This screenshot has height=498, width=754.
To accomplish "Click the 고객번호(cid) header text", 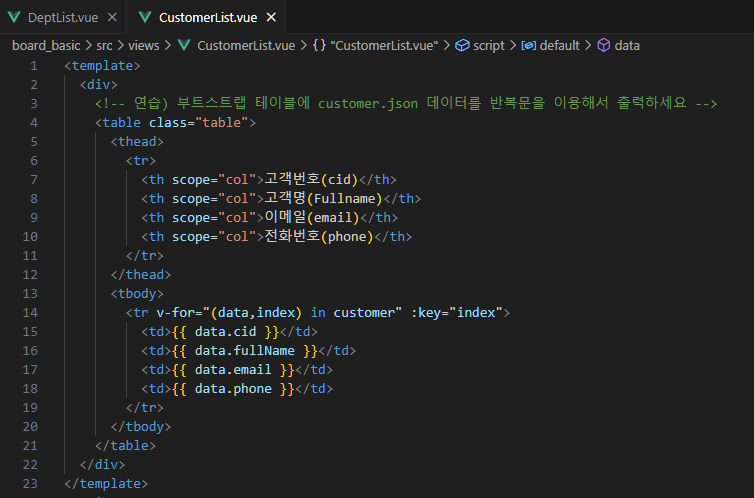I will pyautogui.click(x=311, y=180).
